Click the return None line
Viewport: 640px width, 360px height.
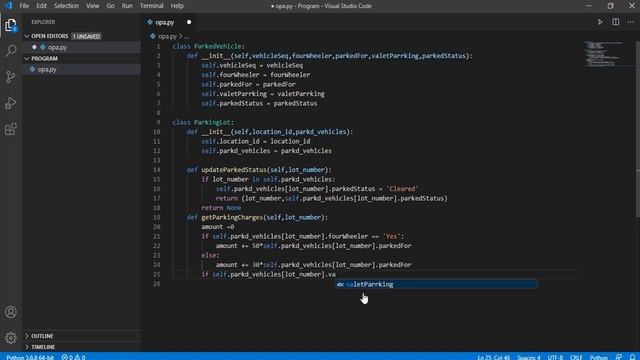[221, 208]
